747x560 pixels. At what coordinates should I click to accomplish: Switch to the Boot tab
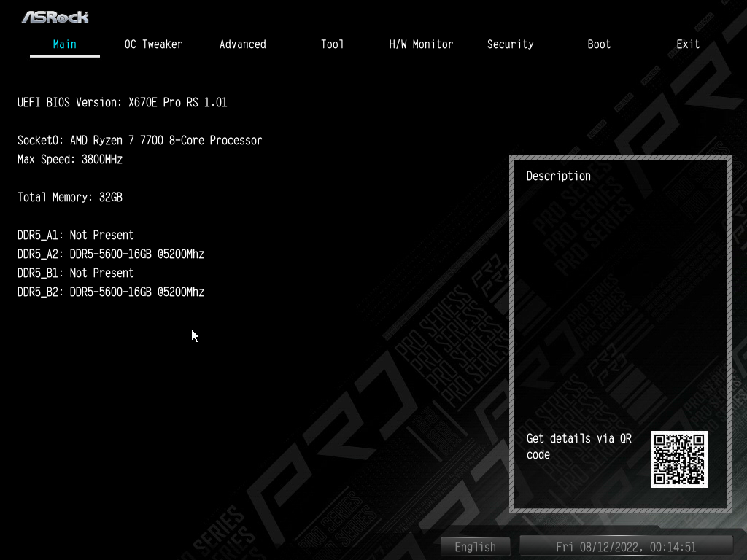point(599,44)
